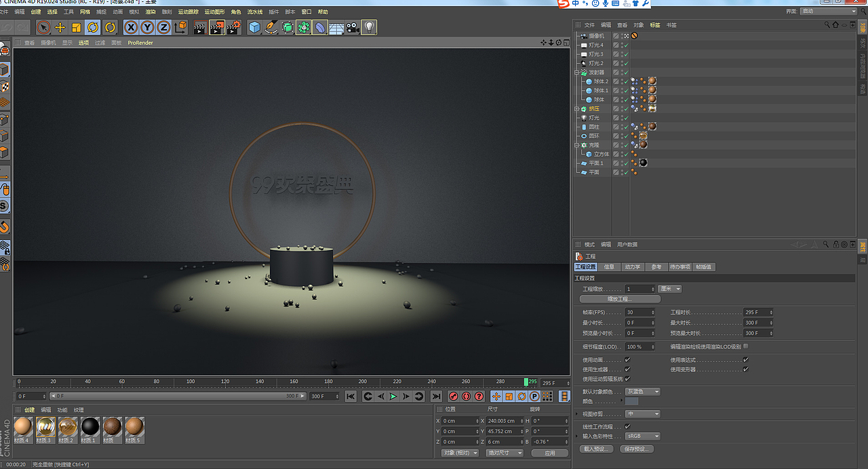Enable render LOD in editor checkbox
Screen dimensions: 868x469
pos(746,346)
